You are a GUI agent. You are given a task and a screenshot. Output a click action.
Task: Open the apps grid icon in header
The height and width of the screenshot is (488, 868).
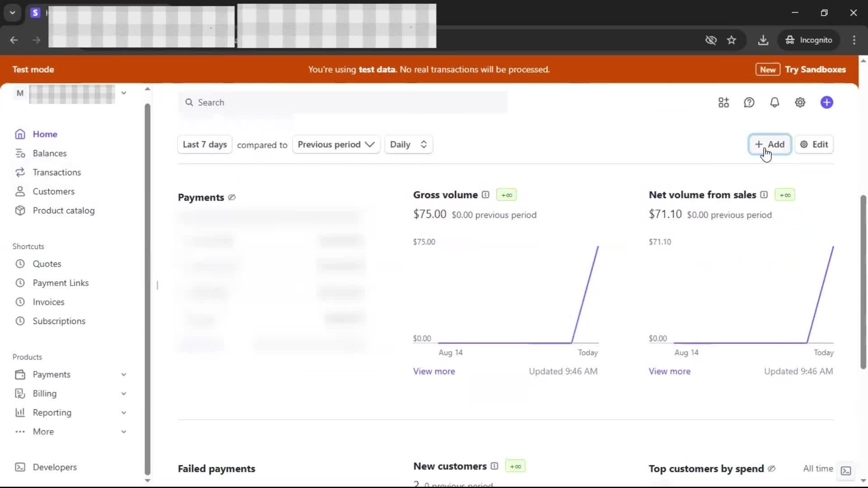click(723, 103)
